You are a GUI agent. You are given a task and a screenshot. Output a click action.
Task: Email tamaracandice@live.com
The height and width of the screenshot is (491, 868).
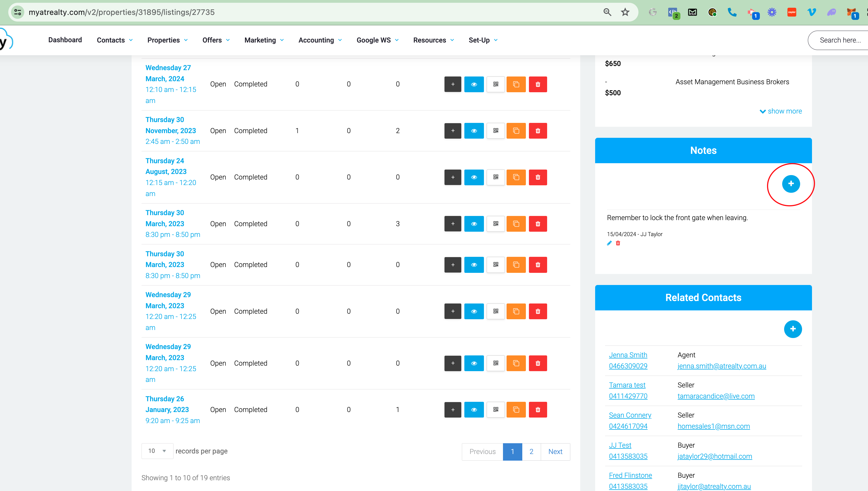(x=716, y=396)
